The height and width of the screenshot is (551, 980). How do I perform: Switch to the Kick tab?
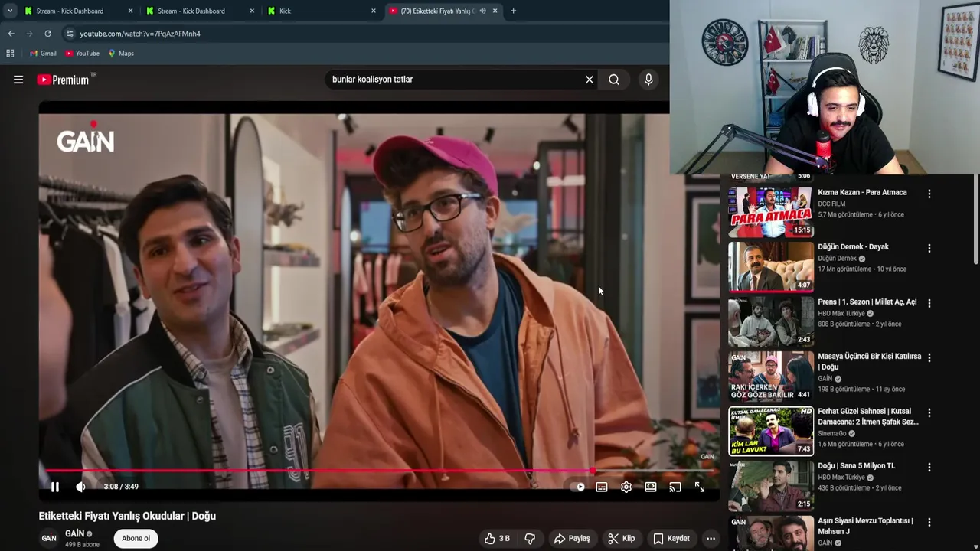click(322, 11)
